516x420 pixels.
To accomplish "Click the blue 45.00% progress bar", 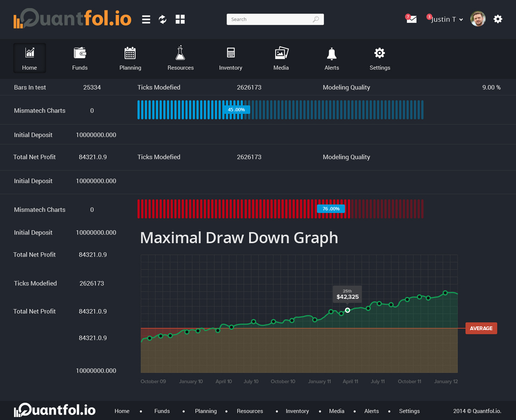I will click(280, 110).
